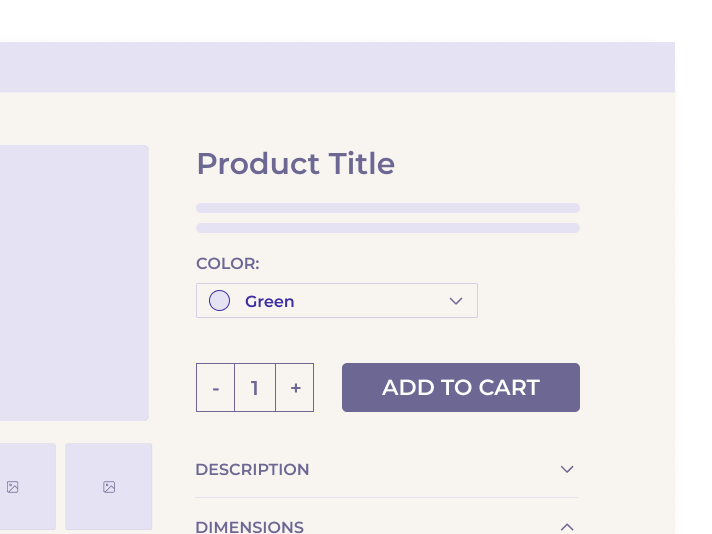This screenshot has width=712, height=534.
Task: Click the DESCRIPTION chevron-down icon
Action: point(567,469)
